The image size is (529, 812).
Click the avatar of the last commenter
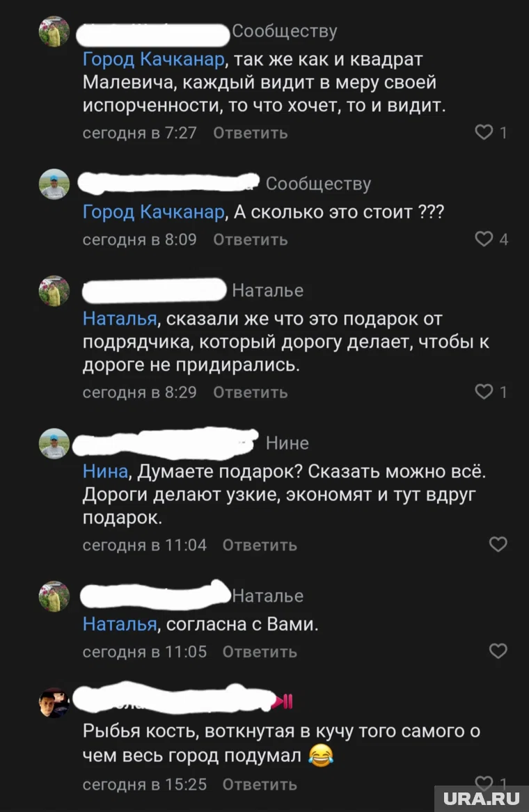(x=54, y=703)
